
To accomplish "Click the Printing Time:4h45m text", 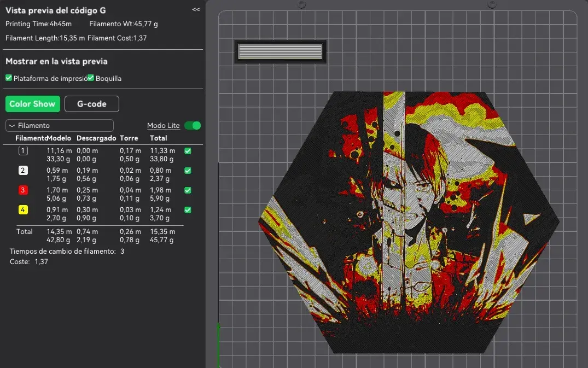I will click(39, 24).
